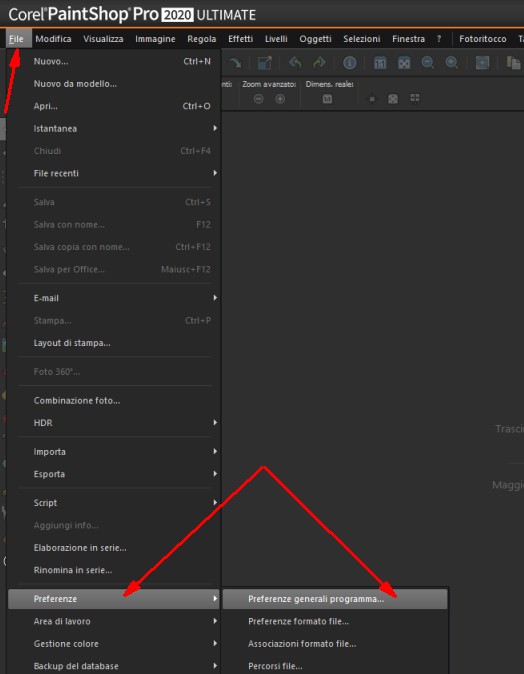Image resolution: width=524 pixels, height=674 pixels.
Task: Expand the E-mail submenu arrow
Action: pos(215,297)
